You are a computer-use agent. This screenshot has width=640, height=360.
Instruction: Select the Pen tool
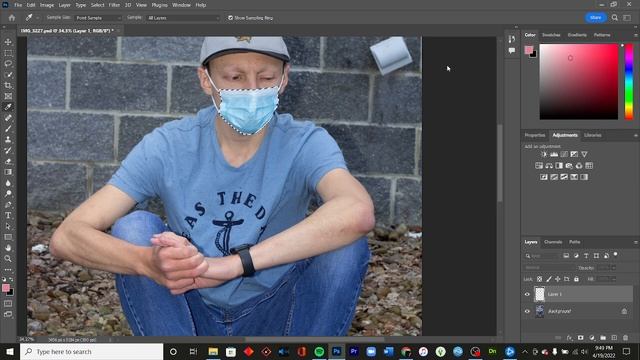[x=8, y=204]
